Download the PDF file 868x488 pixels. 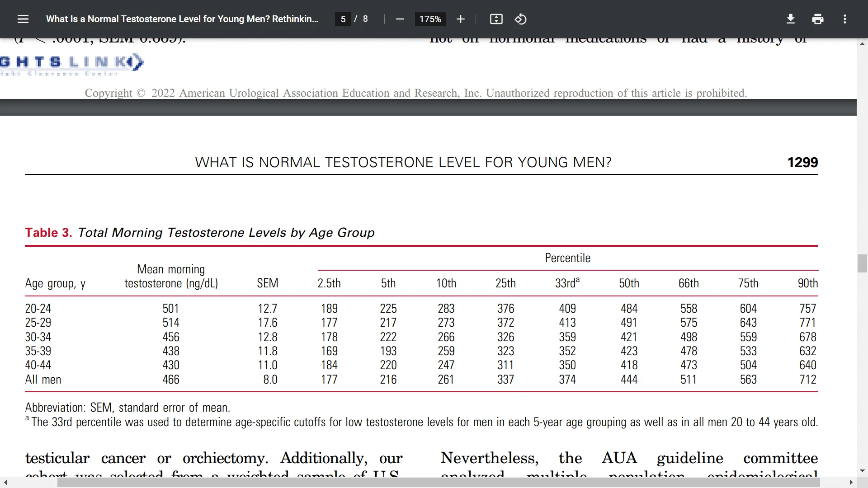pyautogui.click(x=790, y=19)
